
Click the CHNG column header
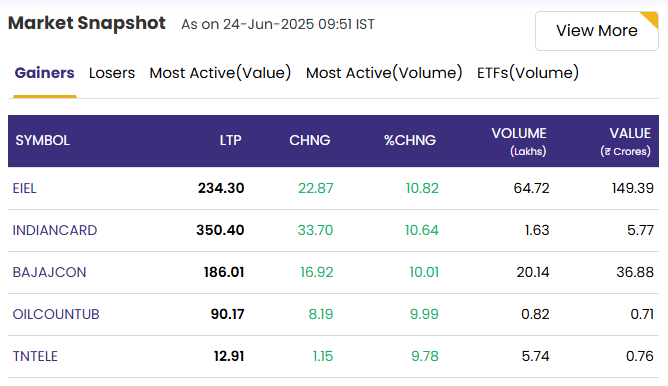pyautogui.click(x=310, y=140)
